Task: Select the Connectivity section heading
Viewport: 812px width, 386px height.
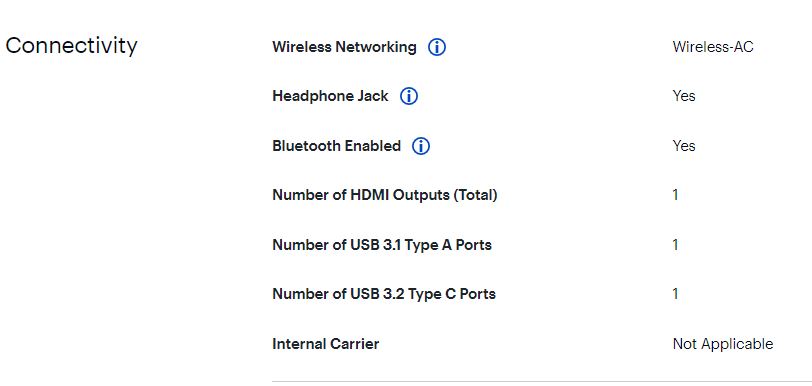Action: coord(71,46)
